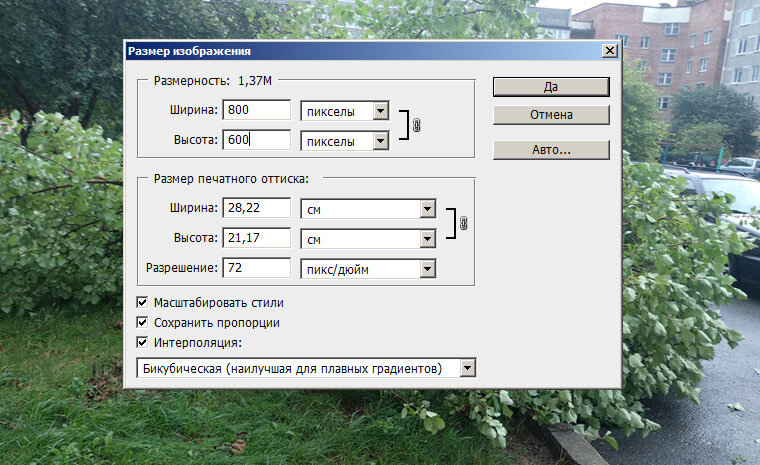760x465 pixels.
Task: Click the print width field showing 28,22
Action: click(x=256, y=208)
